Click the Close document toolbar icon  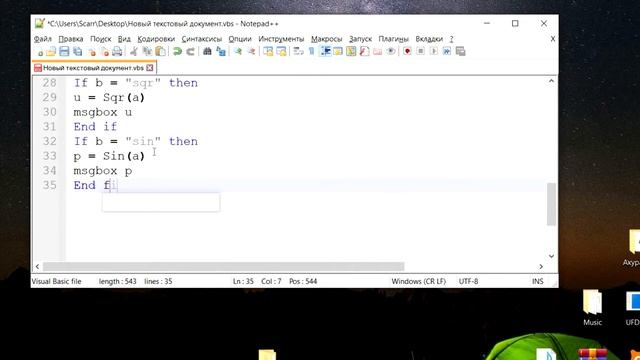click(92, 51)
